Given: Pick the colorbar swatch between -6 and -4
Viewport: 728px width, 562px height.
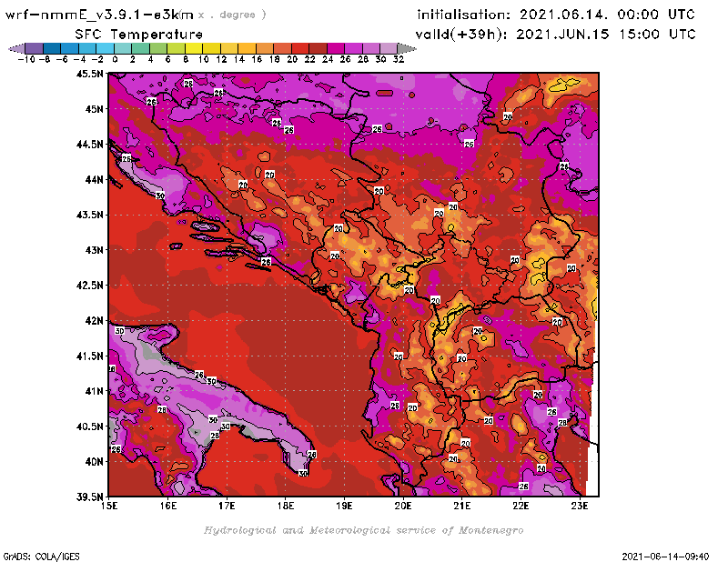Looking at the screenshot, I should click(70, 48).
